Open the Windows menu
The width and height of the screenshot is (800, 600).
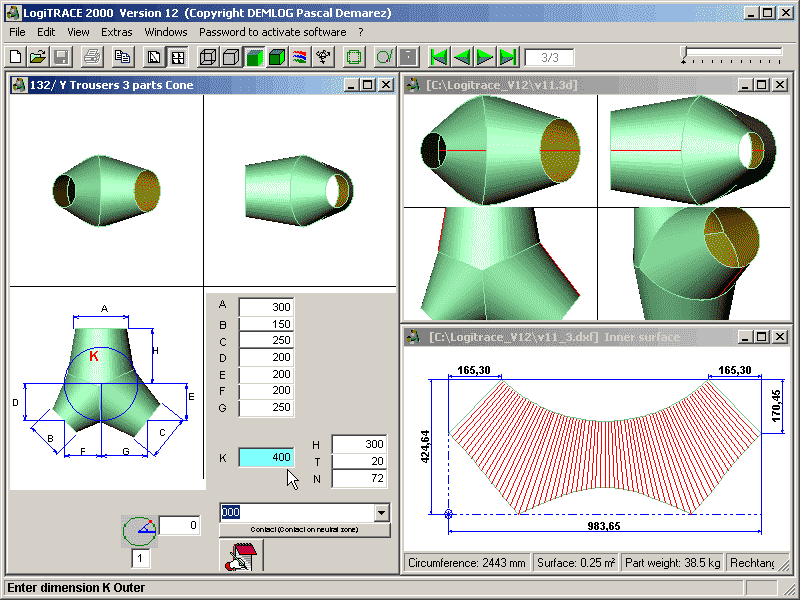click(x=166, y=32)
